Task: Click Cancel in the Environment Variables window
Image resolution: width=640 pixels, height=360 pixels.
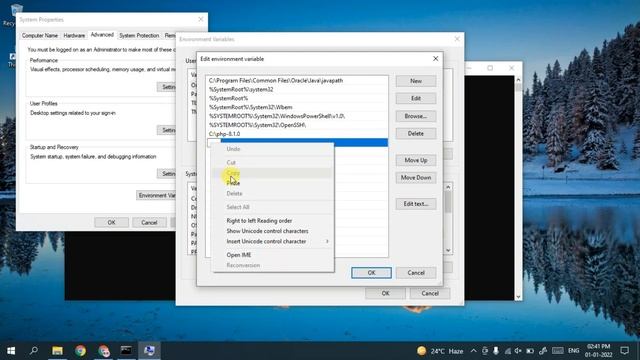Action: [429, 293]
